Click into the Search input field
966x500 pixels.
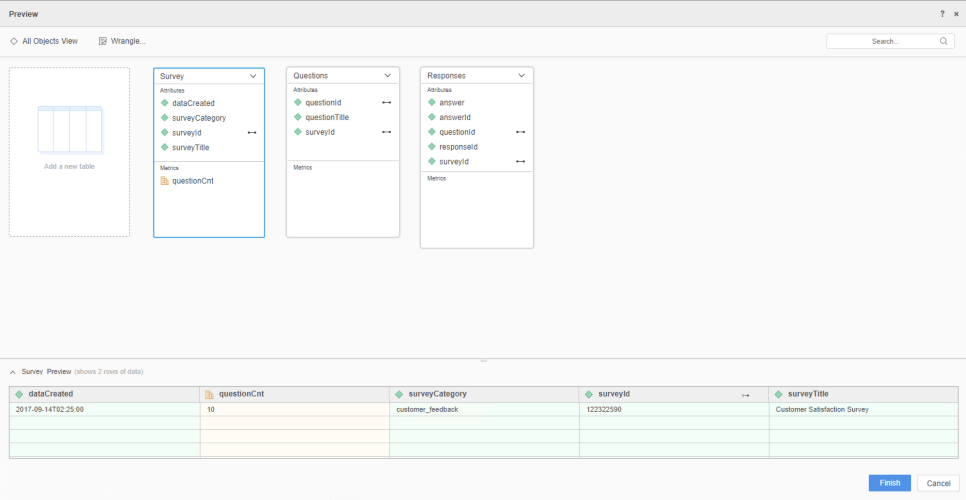(x=880, y=42)
